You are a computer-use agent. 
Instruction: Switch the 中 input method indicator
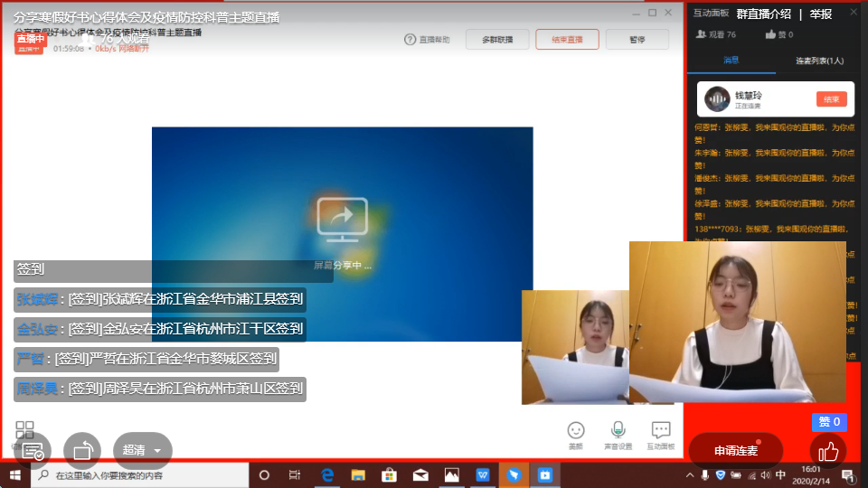(780, 475)
